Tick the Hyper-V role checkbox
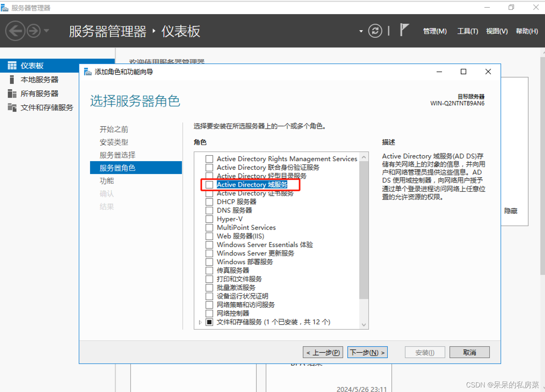This screenshot has height=392, width=545. click(209, 219)
